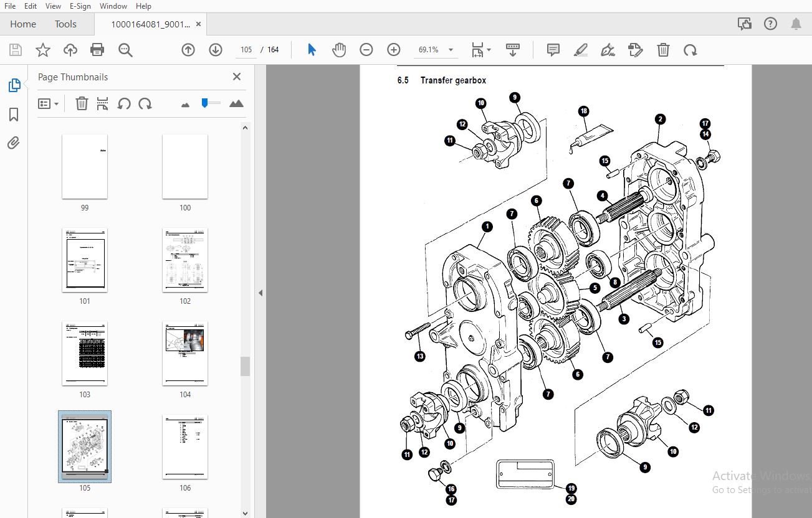Image resolution: width=812 pixels, height=518 pixels.
Task: Select the 1000164081_9001 document tab
Action: pos(150,24)
